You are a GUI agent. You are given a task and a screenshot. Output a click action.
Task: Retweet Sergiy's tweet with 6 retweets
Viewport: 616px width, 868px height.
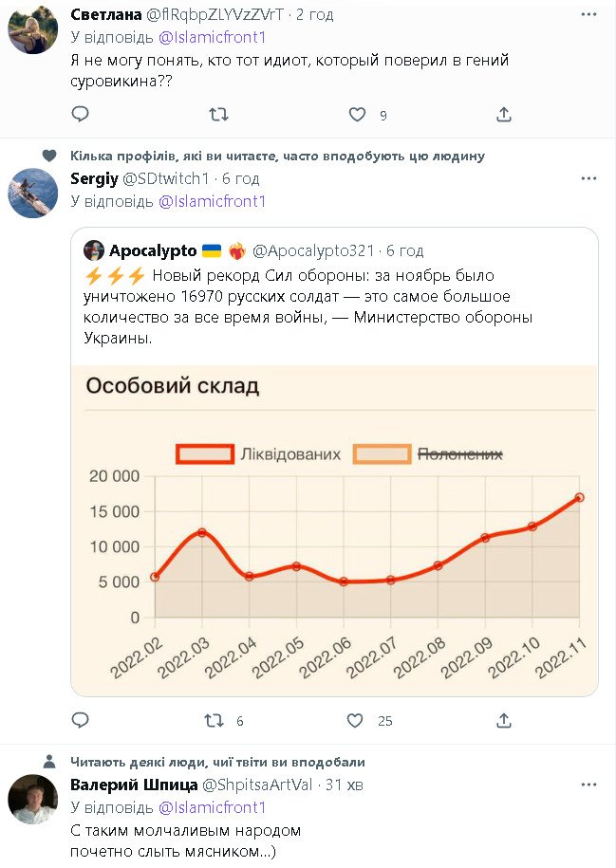(x=215, y=721)
